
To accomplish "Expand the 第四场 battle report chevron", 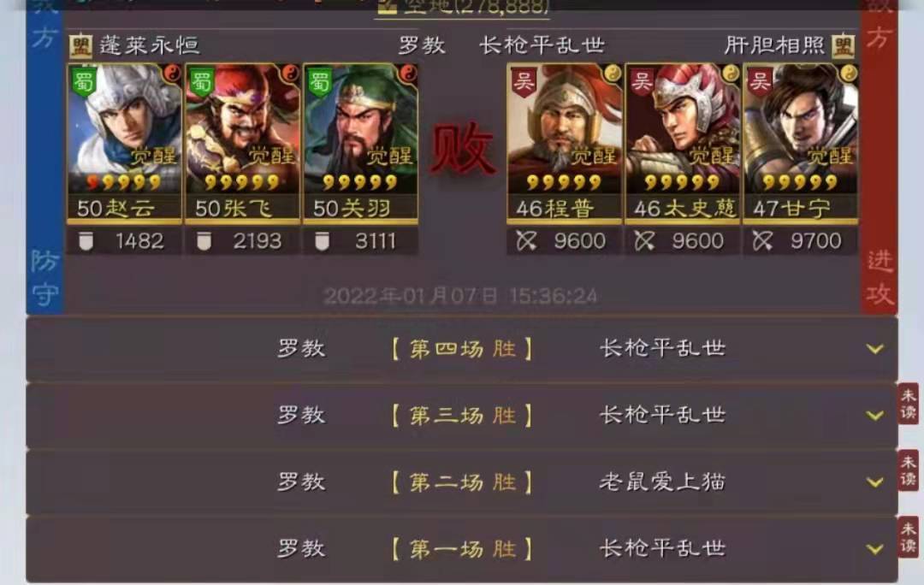I will [875, 349].
